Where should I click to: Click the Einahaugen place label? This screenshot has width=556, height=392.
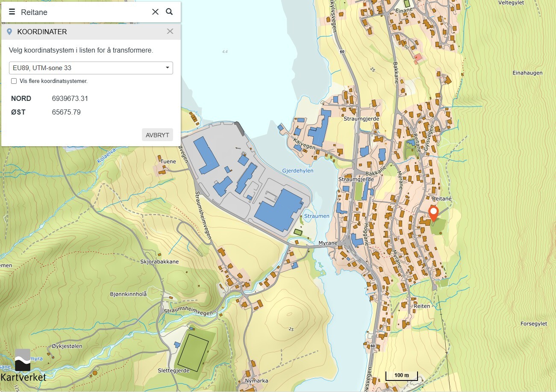click(x=527, y=73)
